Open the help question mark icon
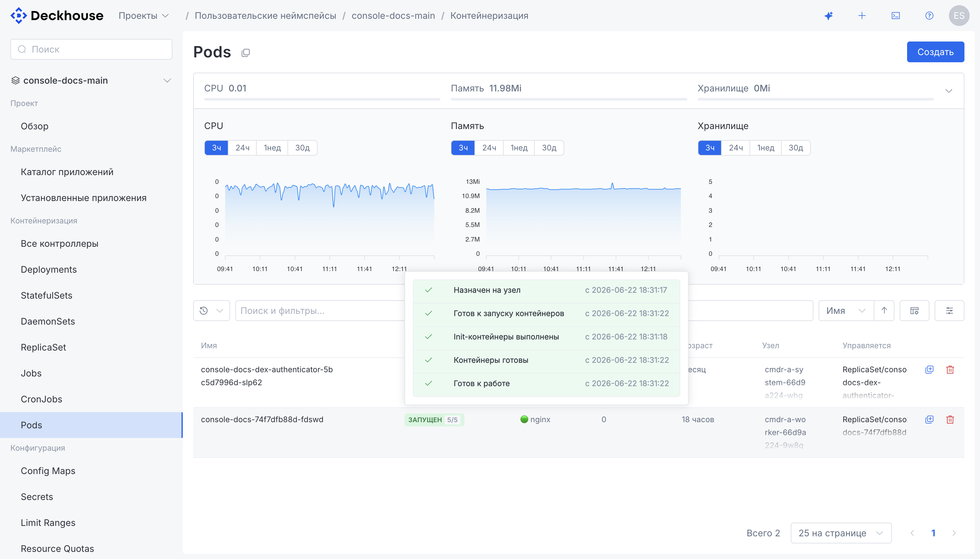Screen dimensions: 980x559 (x=929, y=16)
